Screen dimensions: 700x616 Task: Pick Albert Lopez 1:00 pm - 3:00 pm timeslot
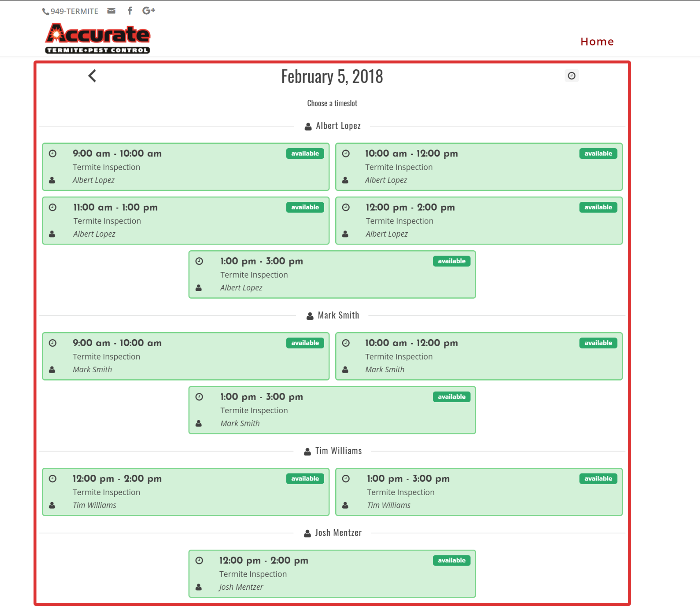[332, 274]
